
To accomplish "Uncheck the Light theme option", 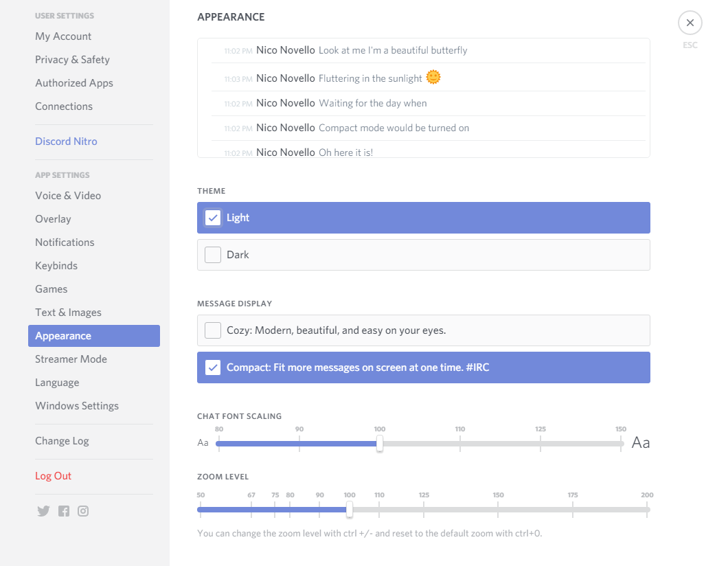I will coord(213,217).
